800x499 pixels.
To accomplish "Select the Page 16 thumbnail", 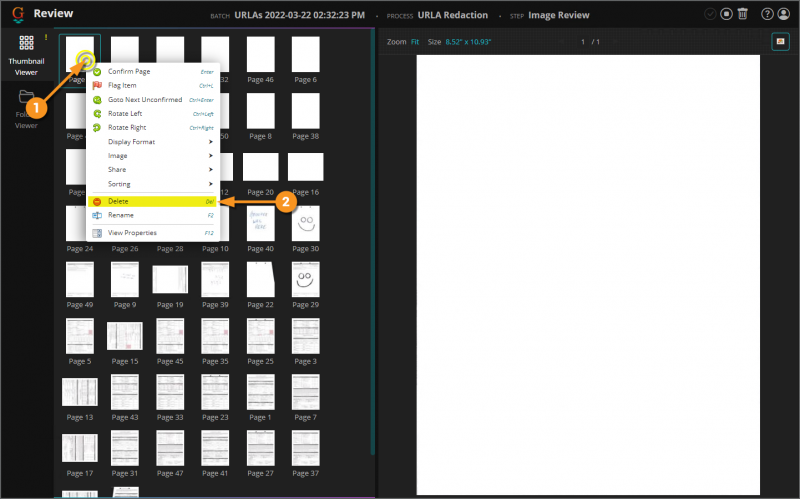I will 305,167.
